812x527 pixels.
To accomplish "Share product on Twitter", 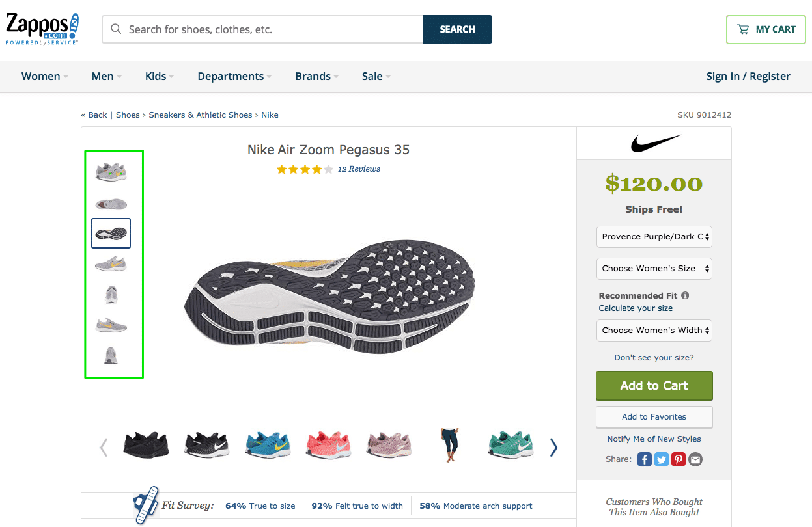I will [x=662, y=459].
